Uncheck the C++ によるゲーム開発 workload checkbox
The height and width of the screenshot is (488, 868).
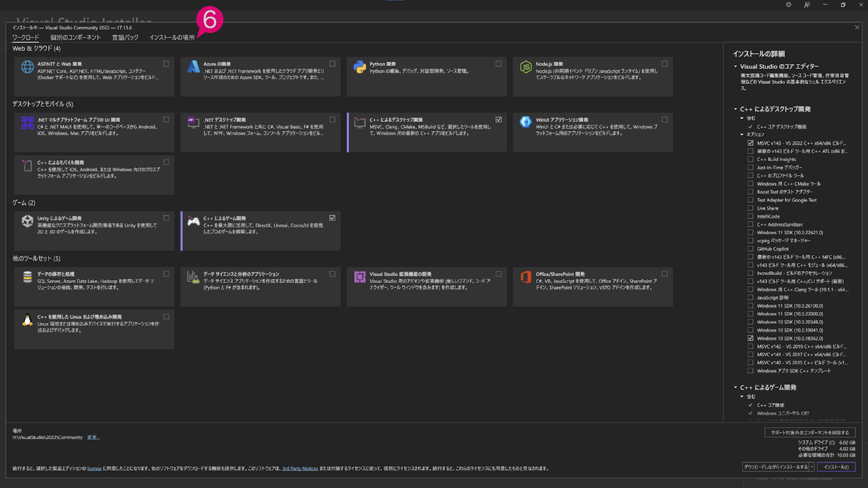[332, 218]
